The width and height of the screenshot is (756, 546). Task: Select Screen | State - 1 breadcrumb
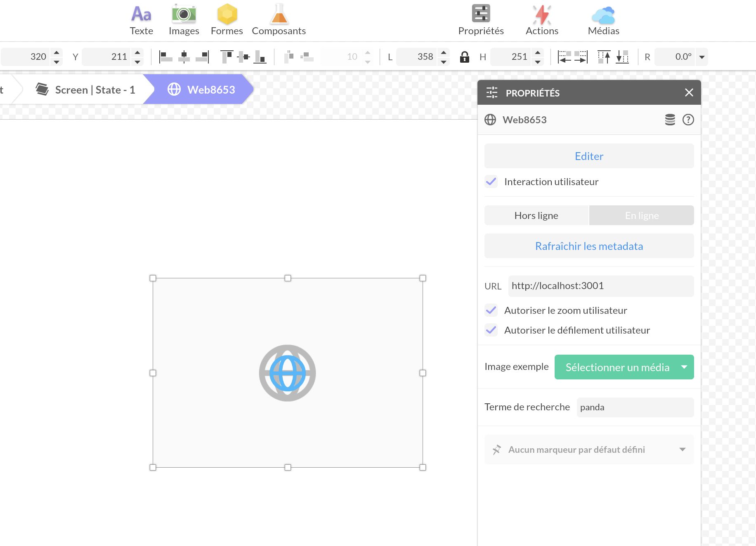(87, 89)
